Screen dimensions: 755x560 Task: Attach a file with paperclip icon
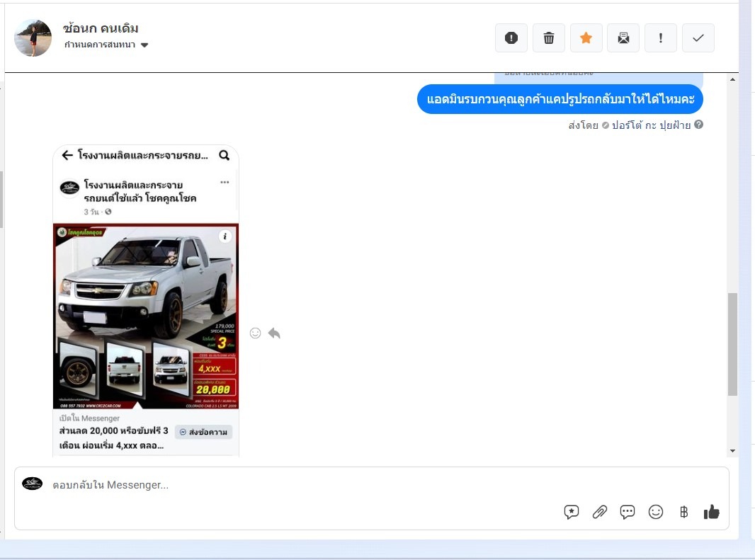[x=600, y=512]
